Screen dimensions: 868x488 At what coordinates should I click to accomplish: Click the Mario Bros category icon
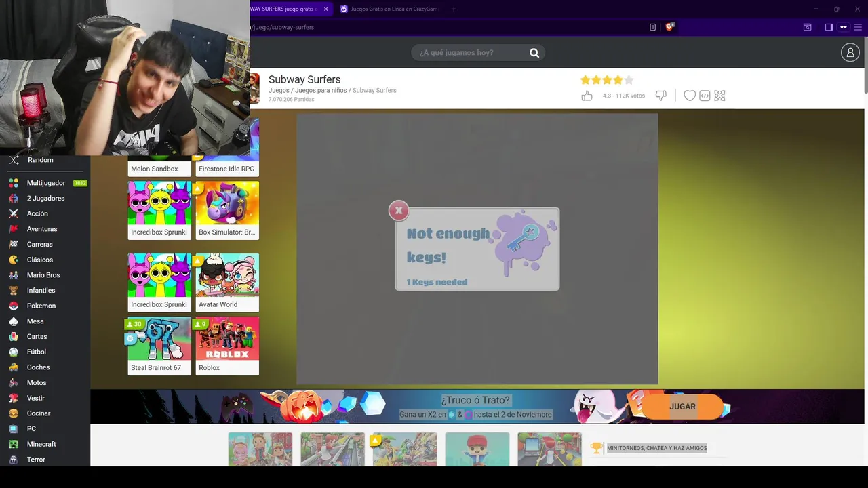[14, 275]
